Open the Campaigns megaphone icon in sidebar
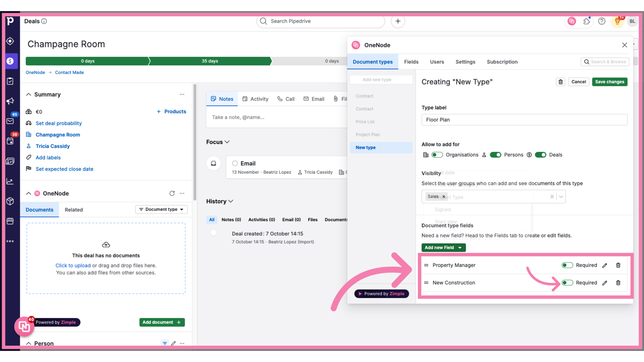 point(10,101)
